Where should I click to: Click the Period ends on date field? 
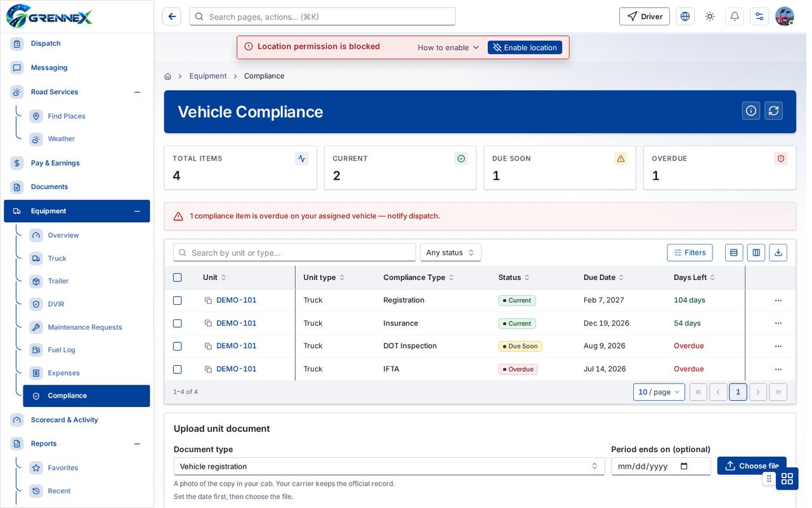coord(661,466)
